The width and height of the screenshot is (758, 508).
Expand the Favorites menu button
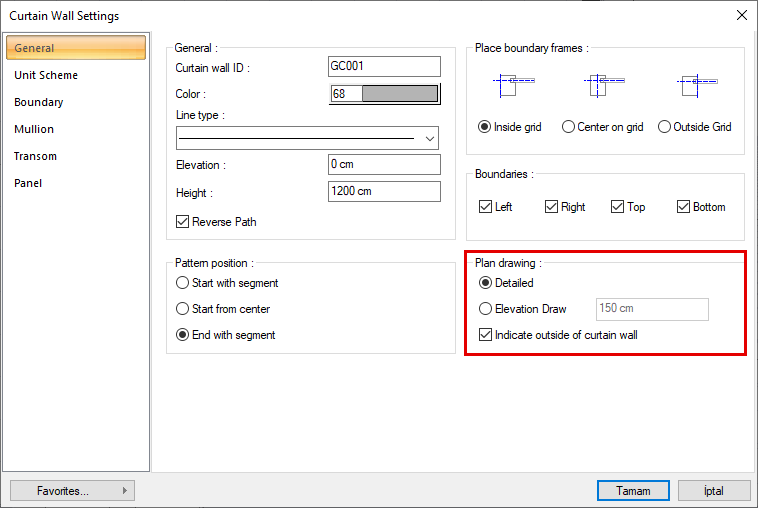(x=72, y=491)
